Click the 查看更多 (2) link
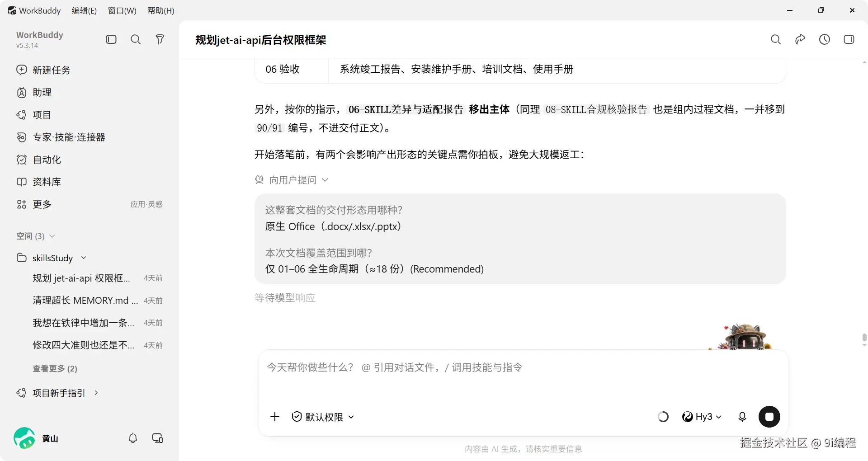The image size is (868, 461). click(55, 369)
